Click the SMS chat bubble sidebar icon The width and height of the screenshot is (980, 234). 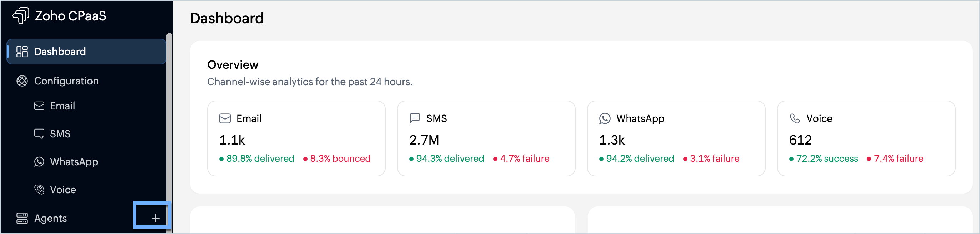39,134
